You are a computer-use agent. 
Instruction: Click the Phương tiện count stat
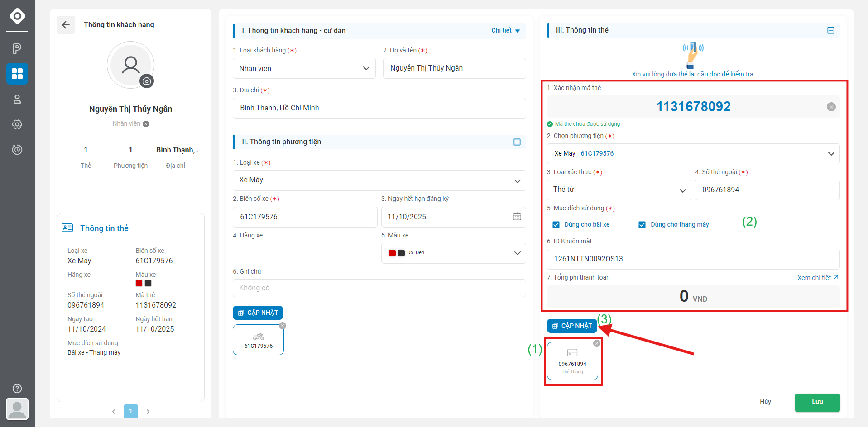tap(130, 157)
